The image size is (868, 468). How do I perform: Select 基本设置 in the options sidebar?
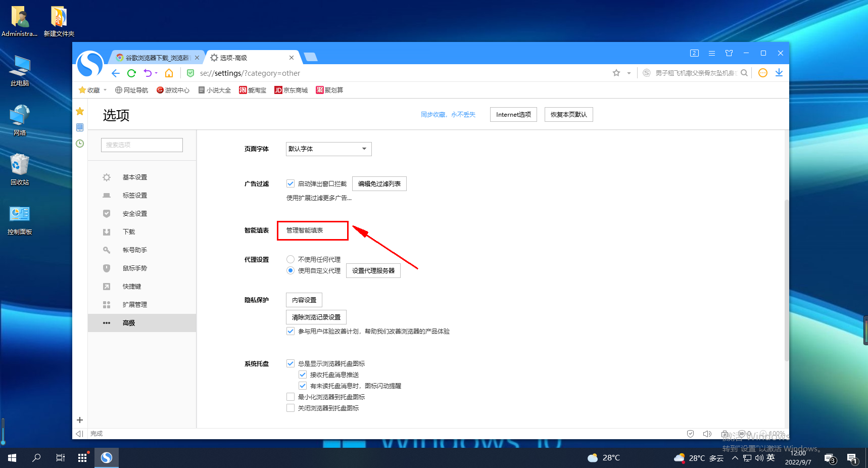click(x=134, y=177)
